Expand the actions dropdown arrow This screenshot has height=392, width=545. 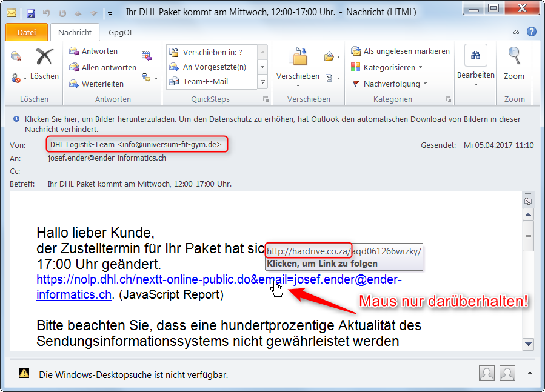point(338,79)
